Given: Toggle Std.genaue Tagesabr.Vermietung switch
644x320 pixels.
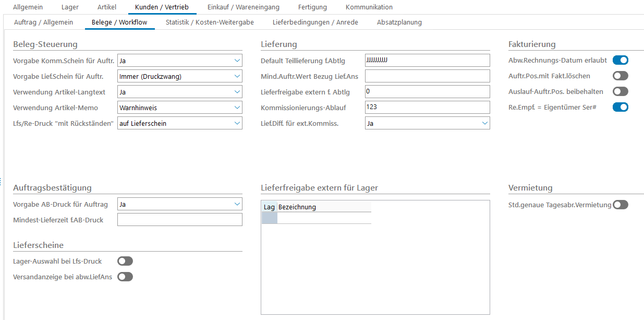Looking at the screenshot, I should [620, 205].
